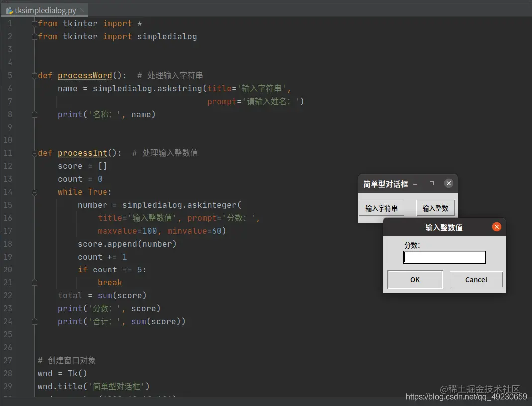Click line number 5 in gutter
This screenshot has height=406, width=532.
(10, 75)
